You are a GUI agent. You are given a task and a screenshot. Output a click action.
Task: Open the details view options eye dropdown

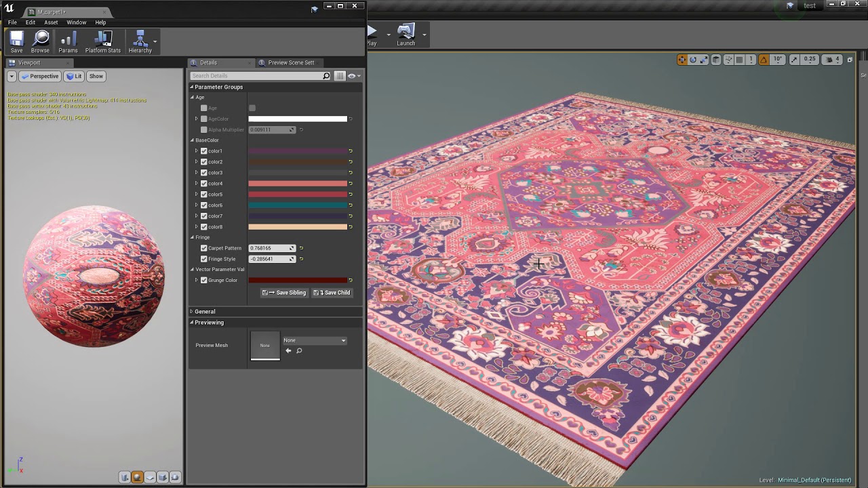pyautogui.click(x=354, y=76)
